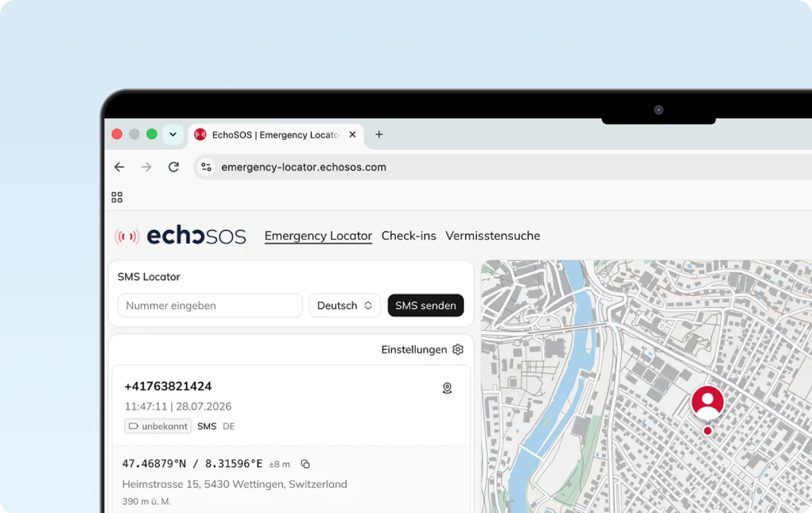Open site info icon in address bar
Image resolution: width=812 pixels, height=513 pixels.
(x=206, y=167)
